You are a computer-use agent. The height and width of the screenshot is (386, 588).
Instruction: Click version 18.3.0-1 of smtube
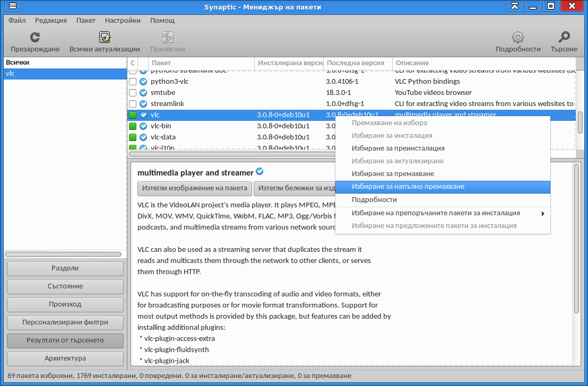(x=338, y=93)
